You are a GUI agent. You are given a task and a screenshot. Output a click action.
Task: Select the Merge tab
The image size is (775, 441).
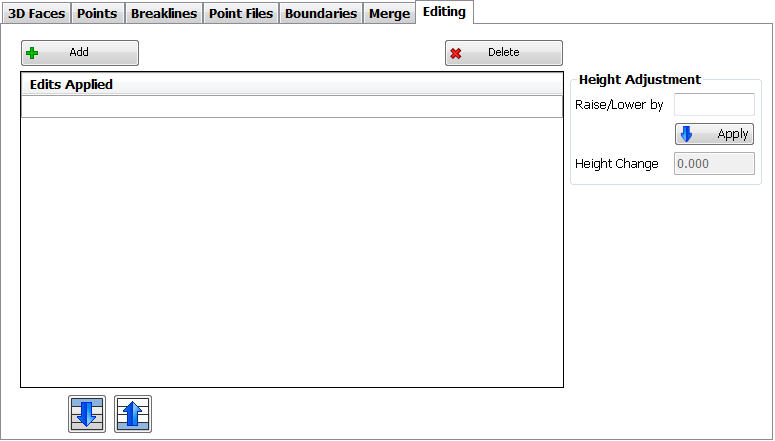tap(389, 13)
